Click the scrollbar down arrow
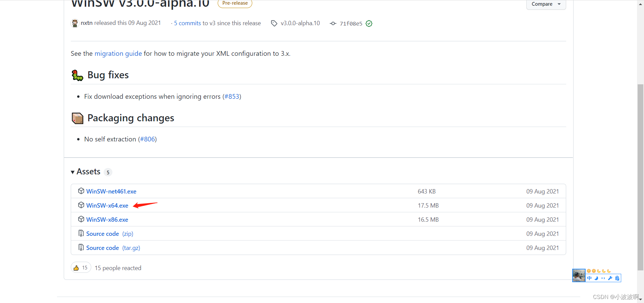Image resolution: width=644 pixels, height=303 pixels. pyautogui.click(x=640, y=299)
